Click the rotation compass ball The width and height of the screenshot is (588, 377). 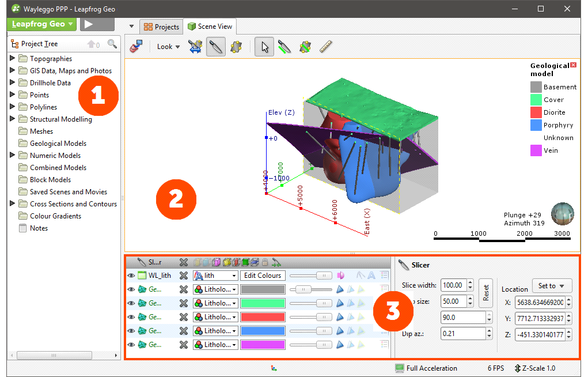(x=563, y=214)
